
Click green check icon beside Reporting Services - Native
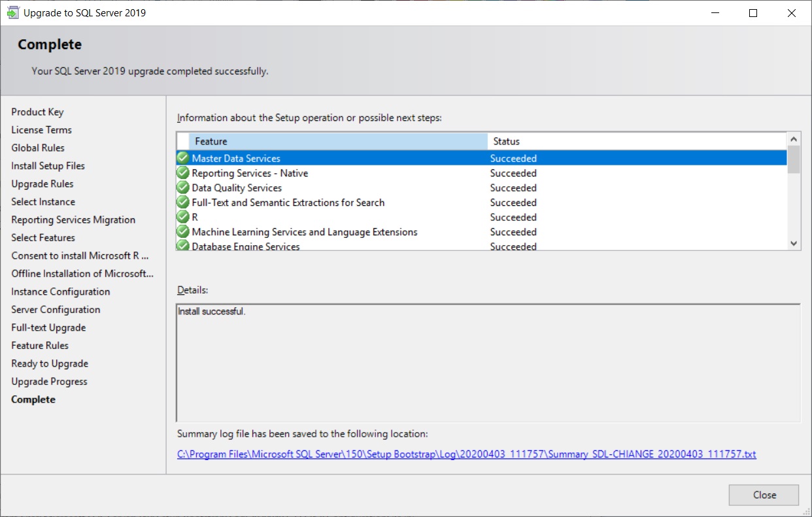pyautogui.click(x=183, y=173)
